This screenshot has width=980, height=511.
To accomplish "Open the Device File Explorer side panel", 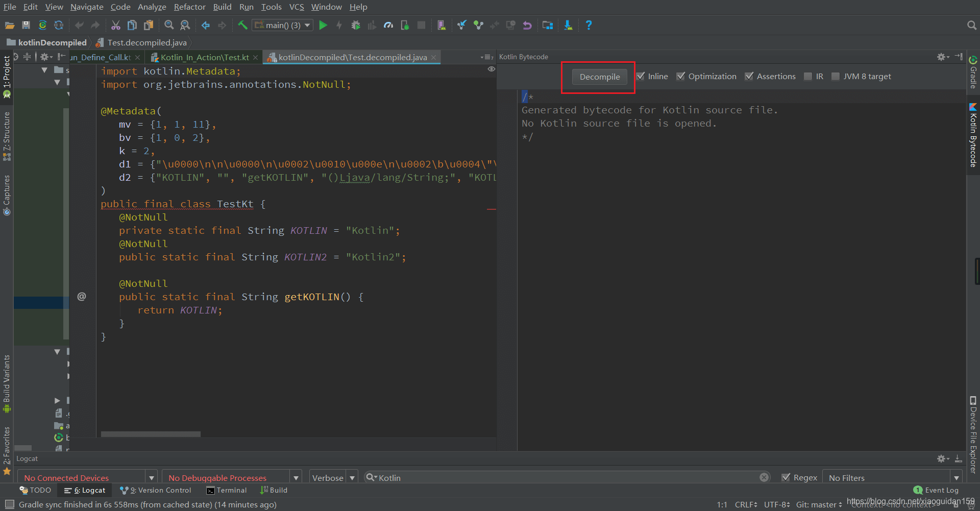I will [x=973, y=435].
